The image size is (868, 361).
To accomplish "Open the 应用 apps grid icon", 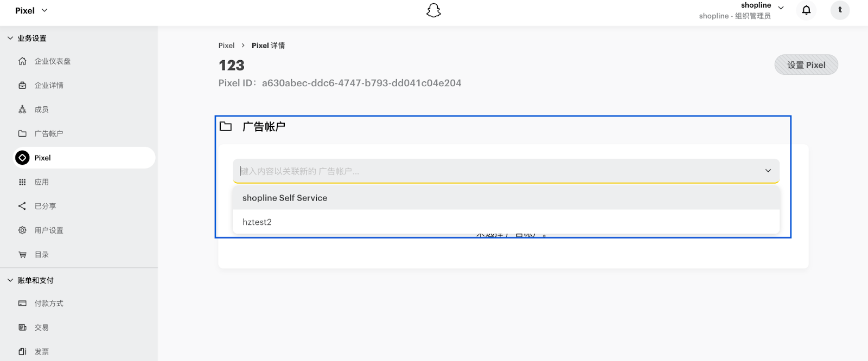I will (x=22, y=182).
